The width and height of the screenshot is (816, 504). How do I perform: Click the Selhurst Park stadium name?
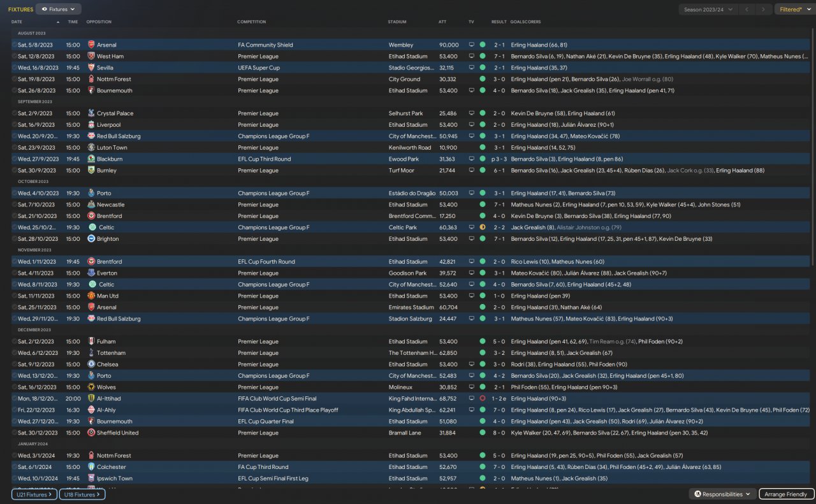405,113
